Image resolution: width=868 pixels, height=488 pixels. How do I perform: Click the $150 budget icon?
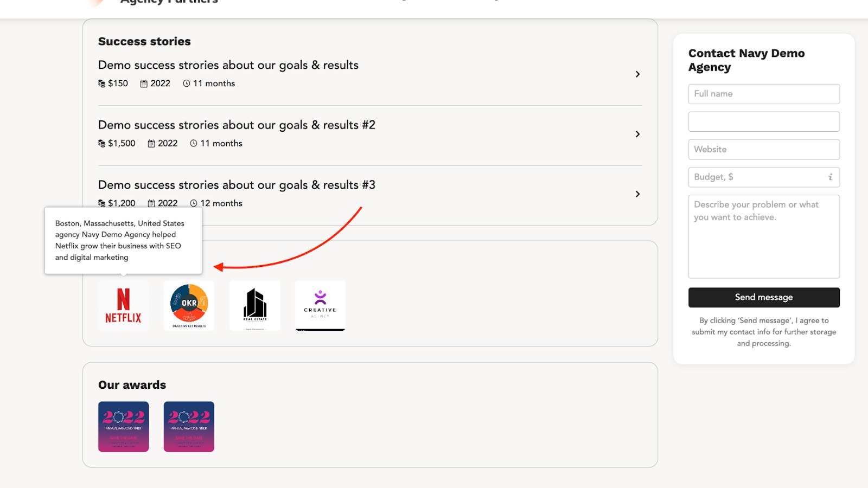[101, 84]
